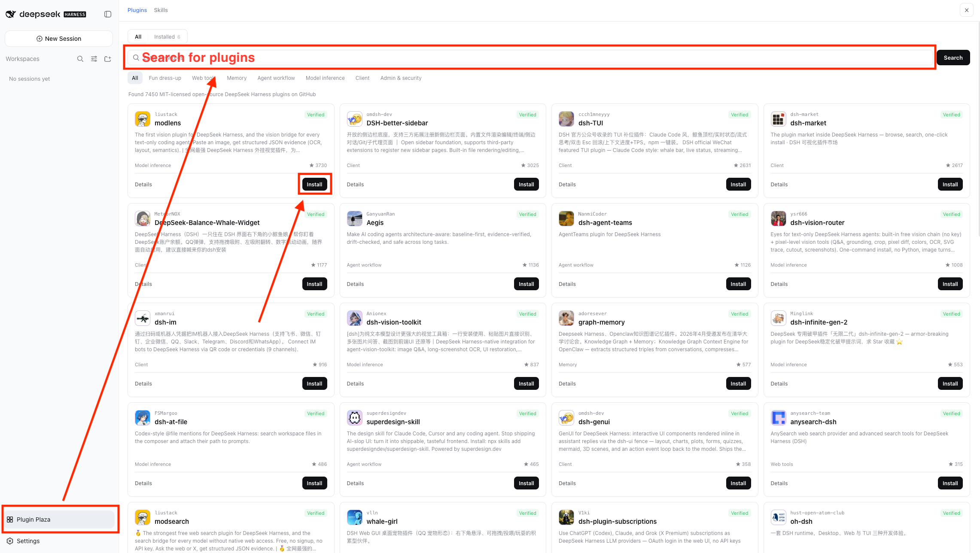
Task: Install the modlens plugin
Action: click(314, 184)
